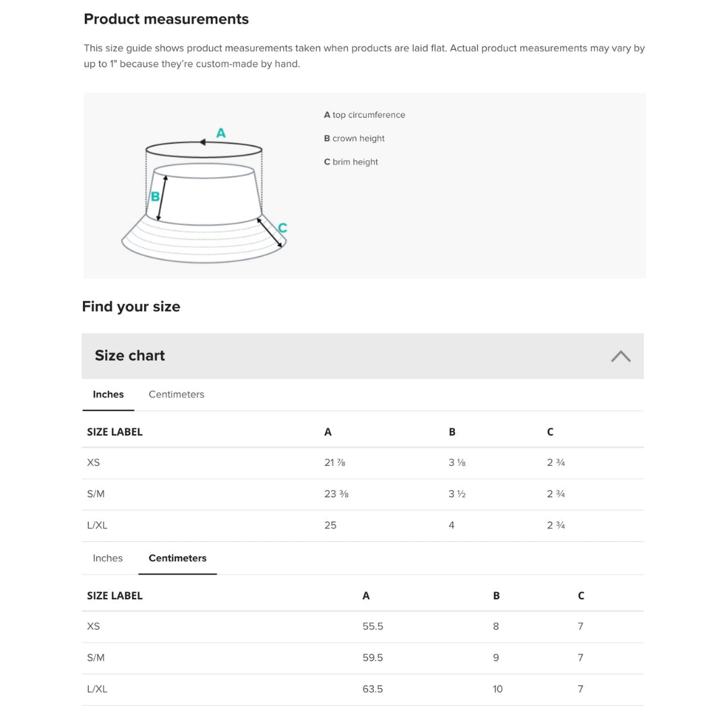Click the "C brim height" legend entry
Screen dimensions: 728x728
coord(351,162)
